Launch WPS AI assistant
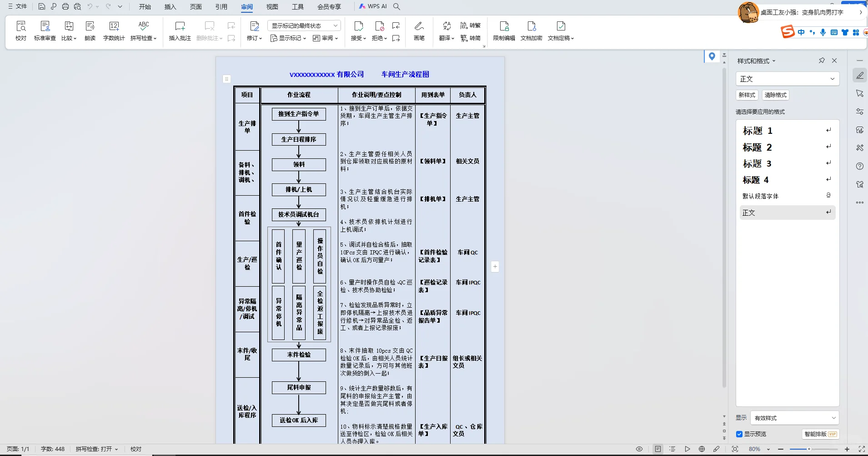The height and width of the screenshot is (456, 868). (x=373, y=6)
